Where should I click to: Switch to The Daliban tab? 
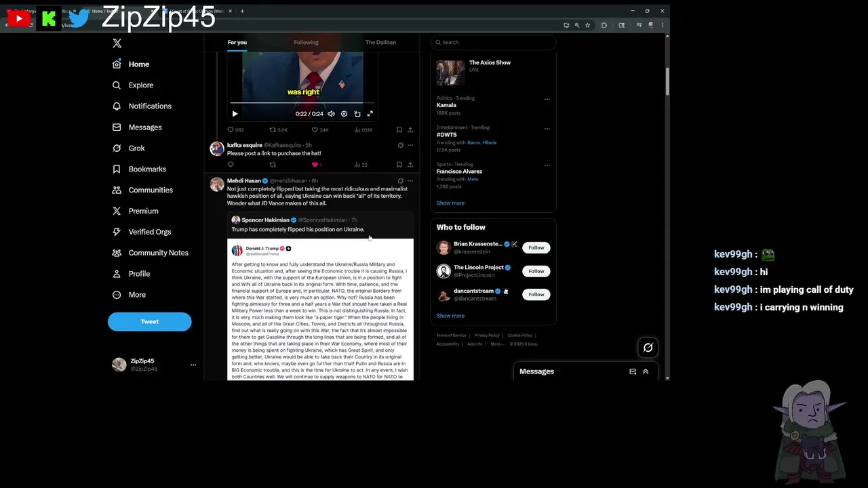380,43
